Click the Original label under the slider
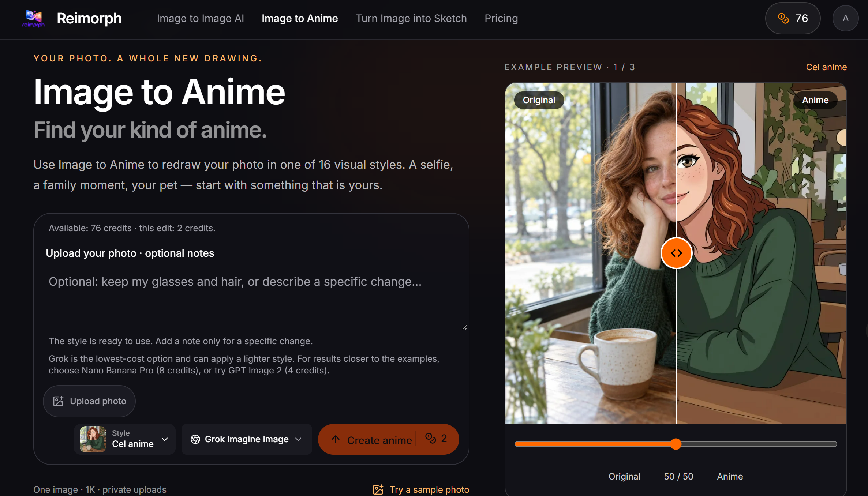The height and width of the screenshot is (496, 868). click(624, 476)
